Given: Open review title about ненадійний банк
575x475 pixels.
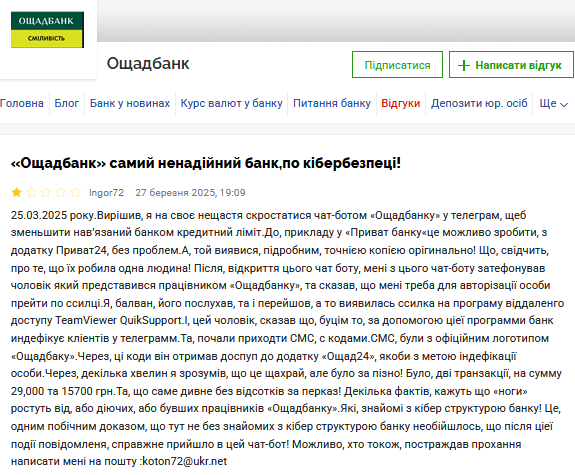Looking at the screenshot, I should tap(206, 163).
